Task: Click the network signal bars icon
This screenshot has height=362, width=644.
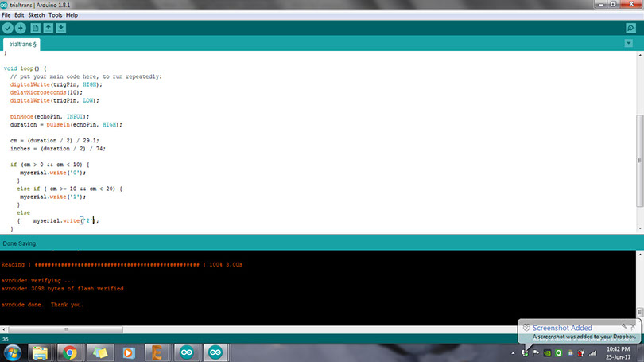Action: pyautogui.click(x=592, y=353)
